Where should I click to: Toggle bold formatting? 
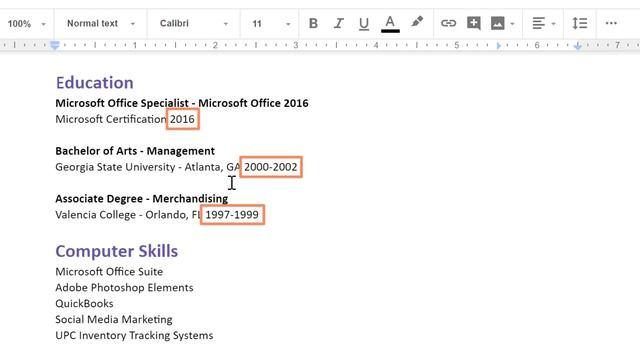(313, 23)
